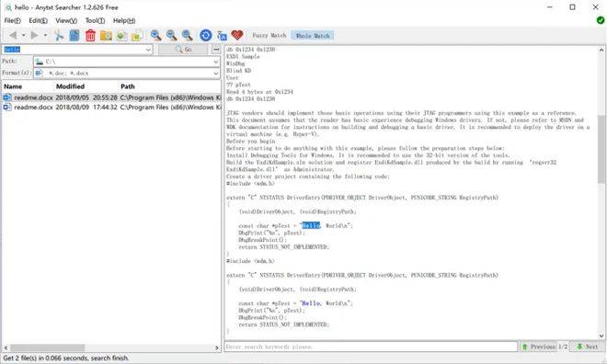The width and height of the screenshot is (607, 364).
Task: Expand the search keyword history dropdown
Action: tap(148, 50)
